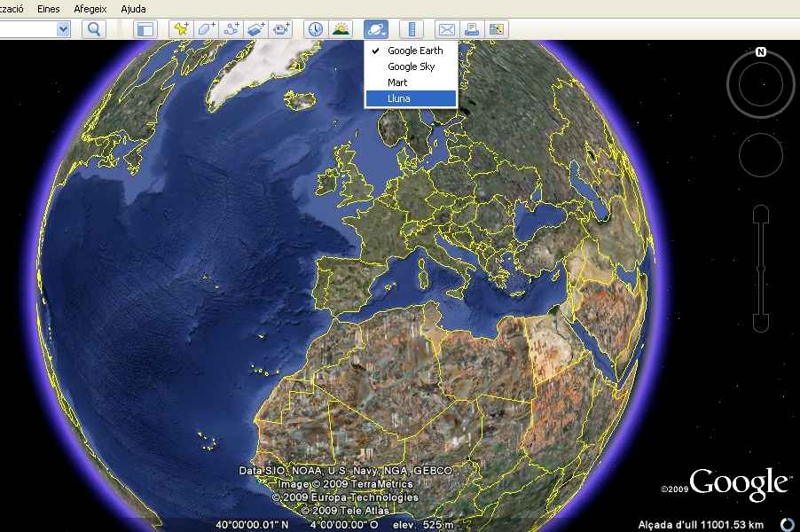Open the planet switcher dropdown button
This screenshot has height=532, width=800.
375,29
